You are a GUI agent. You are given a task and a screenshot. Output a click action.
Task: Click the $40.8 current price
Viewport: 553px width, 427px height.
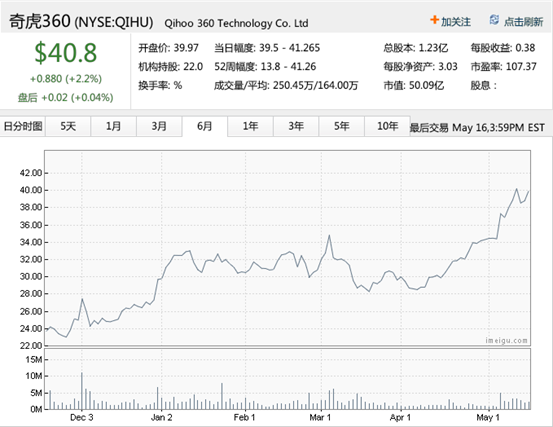[66, 53]
